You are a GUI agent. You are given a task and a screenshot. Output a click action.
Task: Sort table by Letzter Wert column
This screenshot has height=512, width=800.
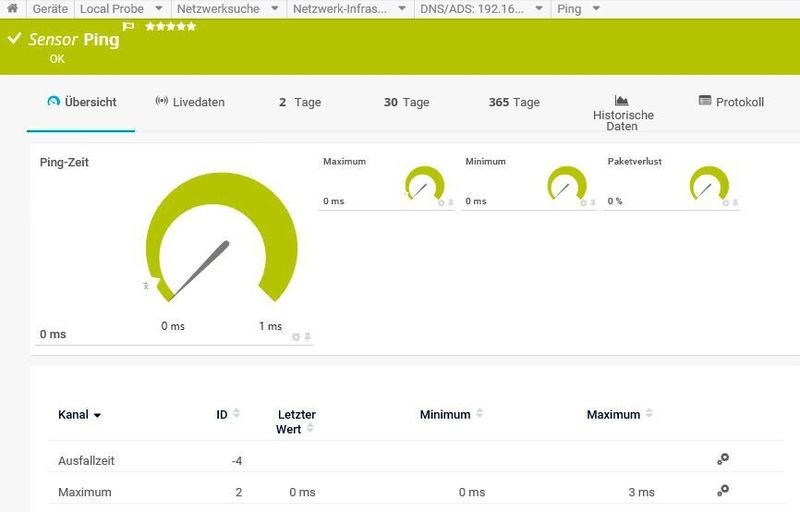pos(295,422)
